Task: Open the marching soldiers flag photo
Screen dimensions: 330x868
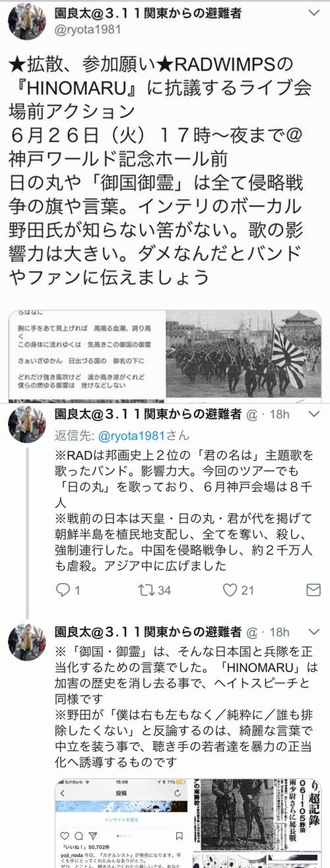Action: click(x=244, y=354)
